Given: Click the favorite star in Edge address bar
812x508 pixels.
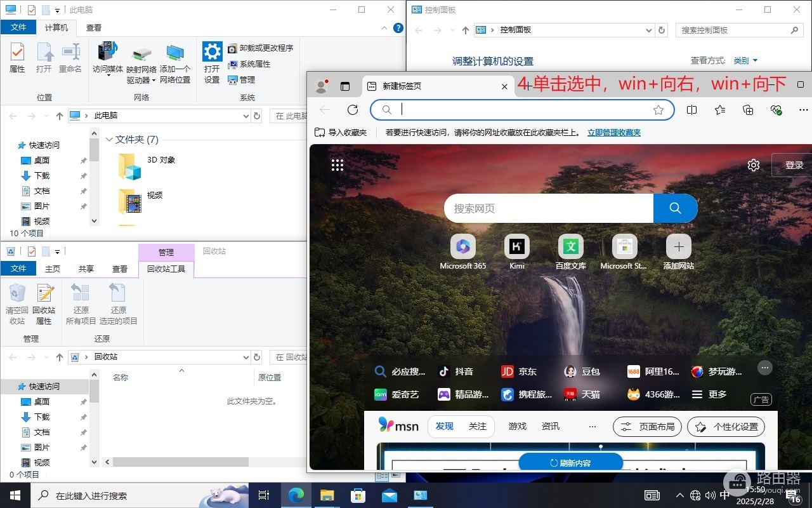Looking at the screenshot, I should [658, 110].
